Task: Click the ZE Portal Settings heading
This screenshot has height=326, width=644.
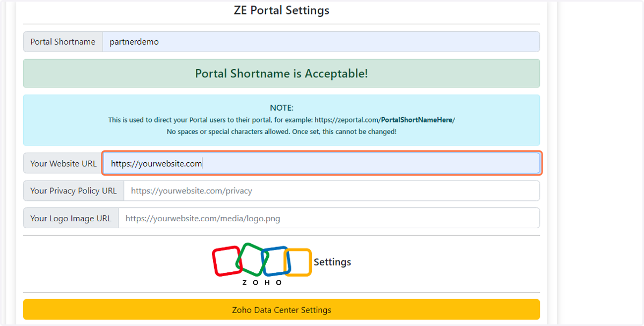Action: (281, 10)
